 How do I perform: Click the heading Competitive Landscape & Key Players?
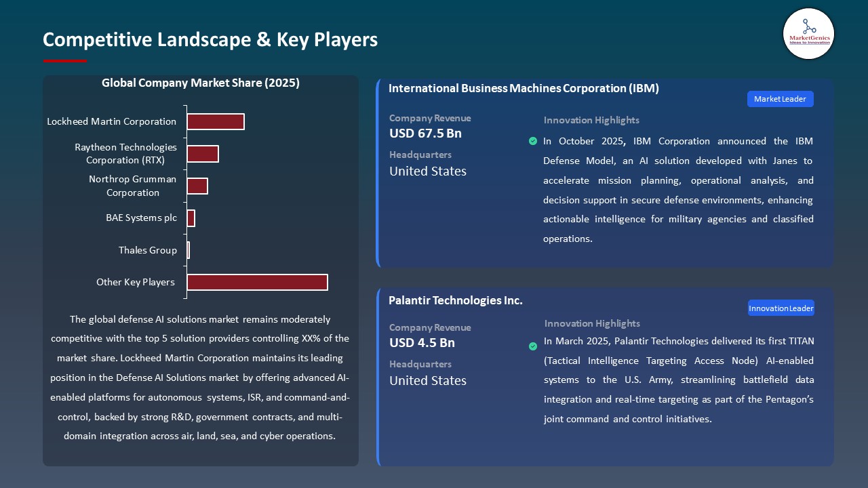[210, 40]
